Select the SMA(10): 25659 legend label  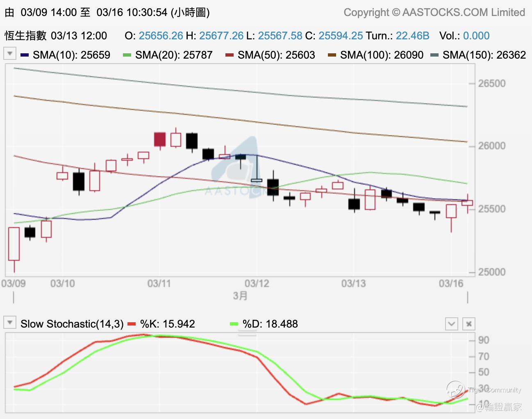(72, 55)
